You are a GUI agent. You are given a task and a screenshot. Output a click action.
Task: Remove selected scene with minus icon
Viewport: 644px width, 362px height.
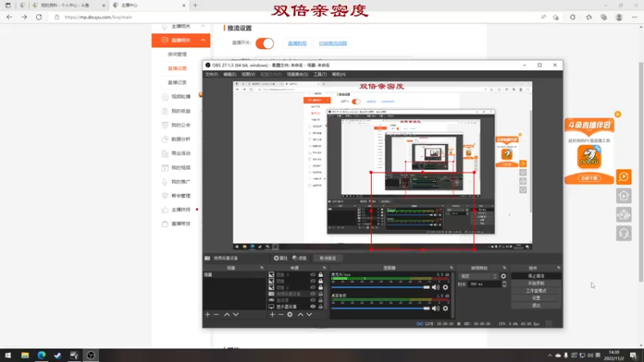pos(217,315)
